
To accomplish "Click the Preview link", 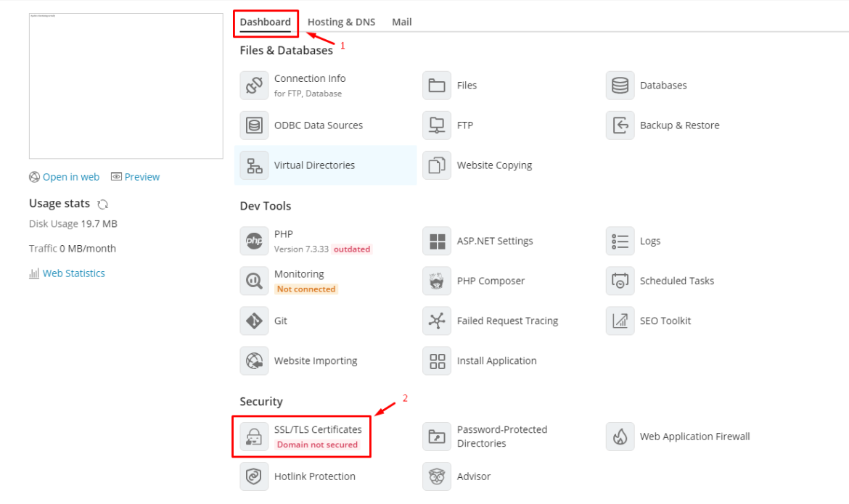I will point(141,176).
